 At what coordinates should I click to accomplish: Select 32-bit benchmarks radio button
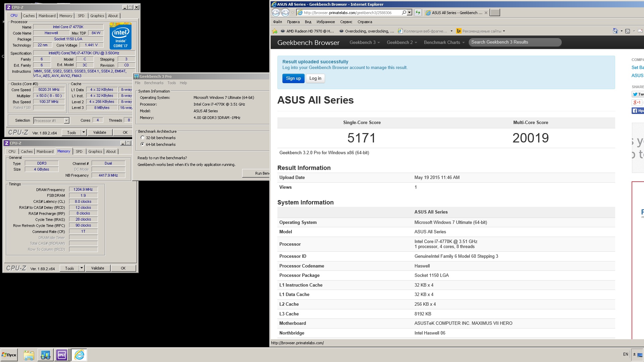[x=143, y=138]
